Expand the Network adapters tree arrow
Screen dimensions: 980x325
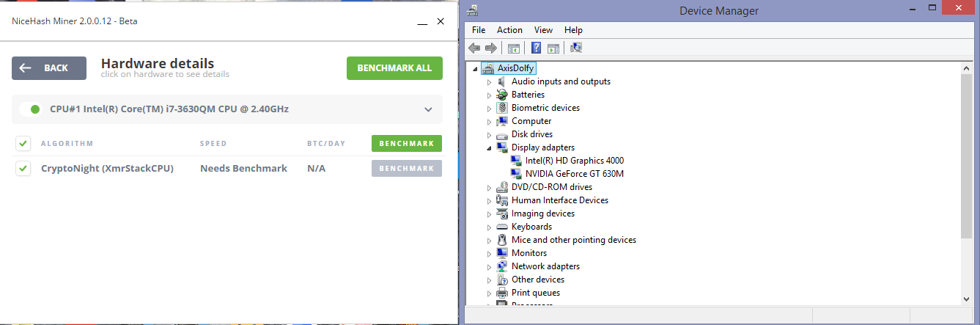click(490, 266)
